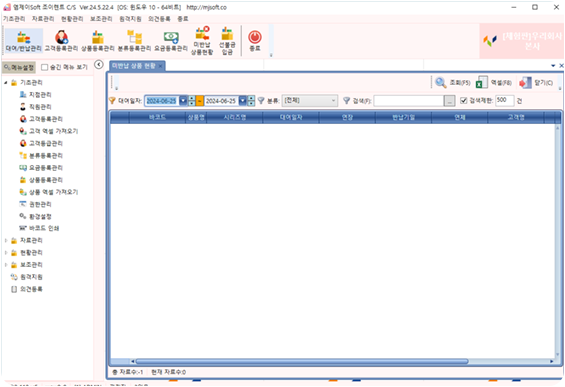
Task: Open the 분류 [전체] dropdown
Action: click(310, 101)
